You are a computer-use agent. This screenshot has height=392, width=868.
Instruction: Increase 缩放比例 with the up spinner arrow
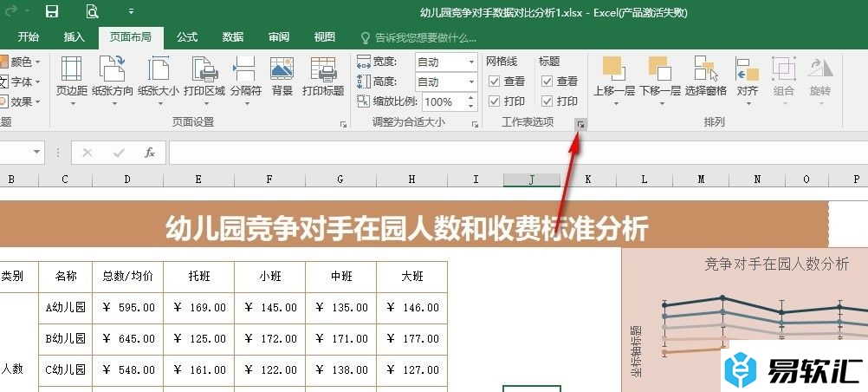click(471, 98)
